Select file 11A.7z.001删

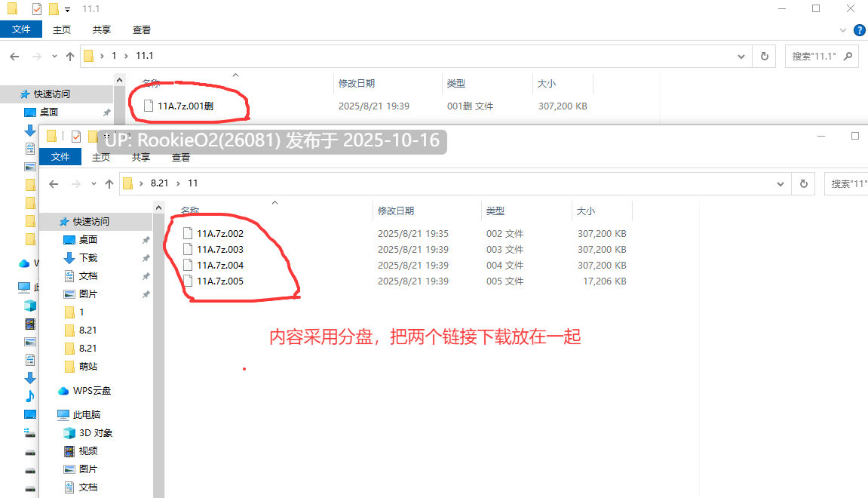coord(186,106)
